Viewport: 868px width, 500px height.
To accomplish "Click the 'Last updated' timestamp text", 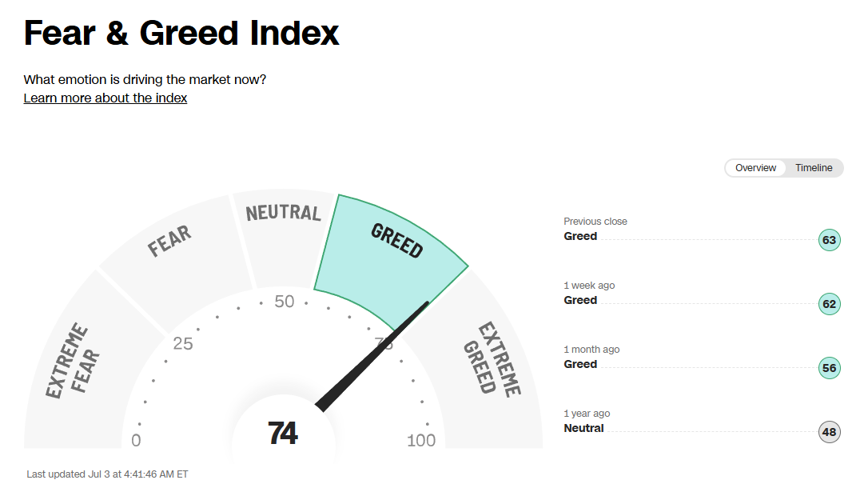I will 107,474.
